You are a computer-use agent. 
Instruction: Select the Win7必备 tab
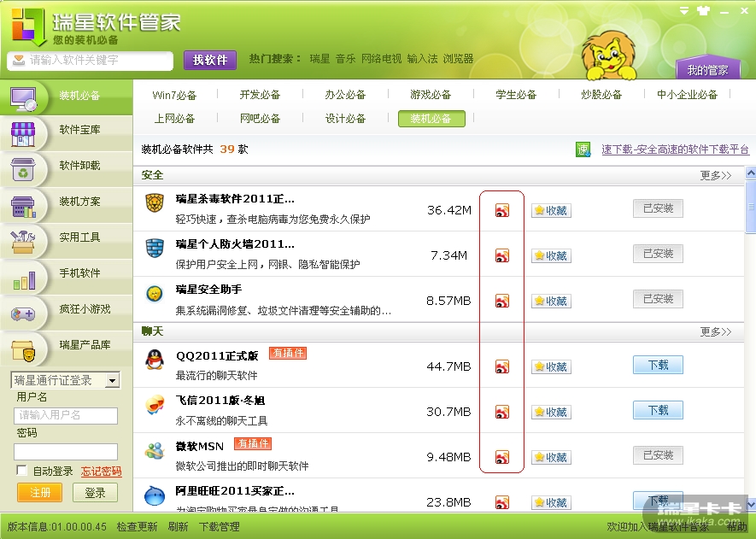pos(174,95)
